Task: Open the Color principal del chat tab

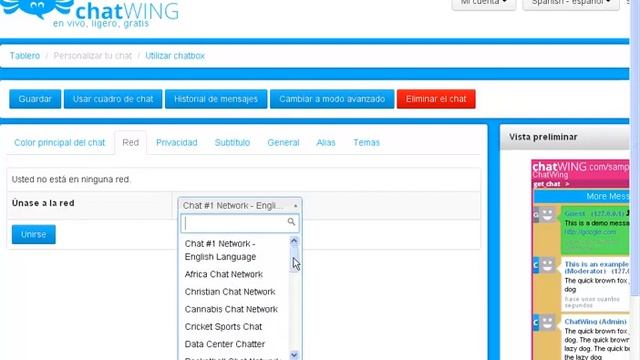Action: 60,142
